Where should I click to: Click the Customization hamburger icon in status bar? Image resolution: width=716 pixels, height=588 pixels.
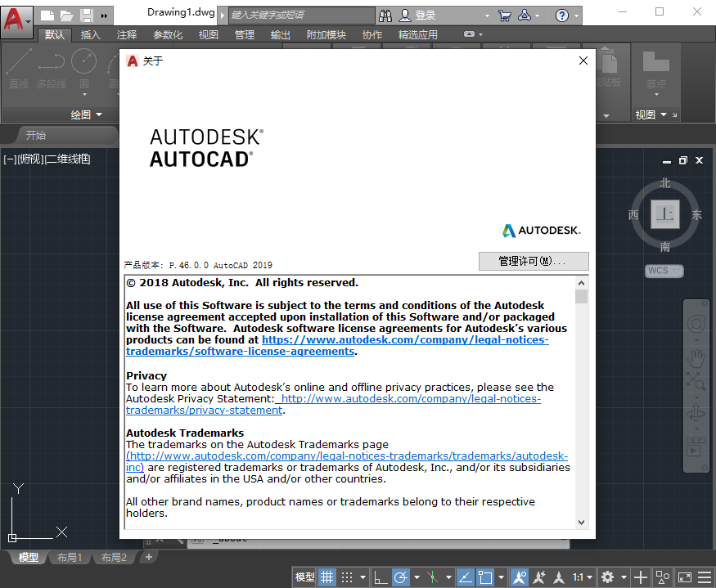tap(704, 577)
